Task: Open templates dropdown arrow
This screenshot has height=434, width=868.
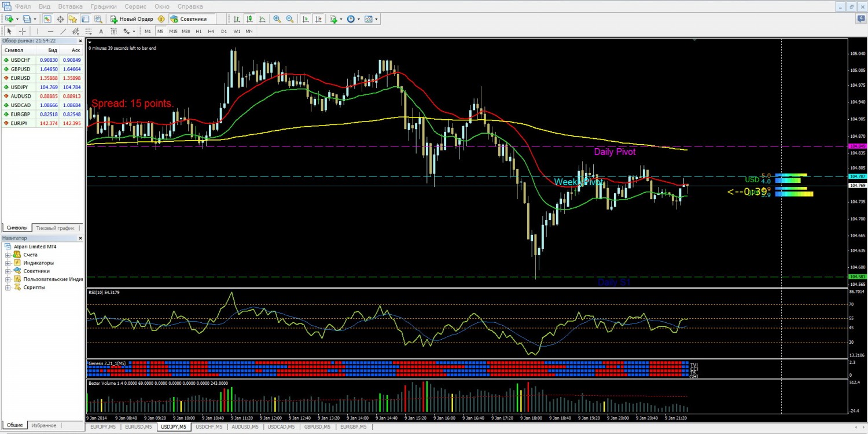Action: (377, 19)
